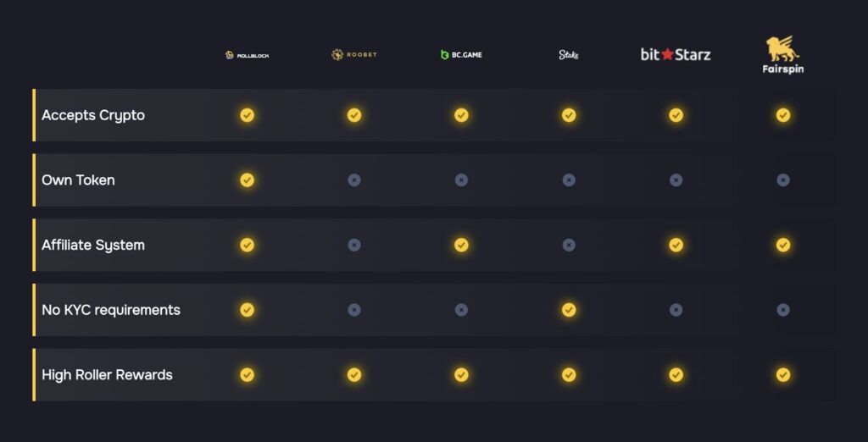Click BC.Game's Affiliate System checkmark
The height and width of the screenshot is (442, 868).
coord(461,245)
